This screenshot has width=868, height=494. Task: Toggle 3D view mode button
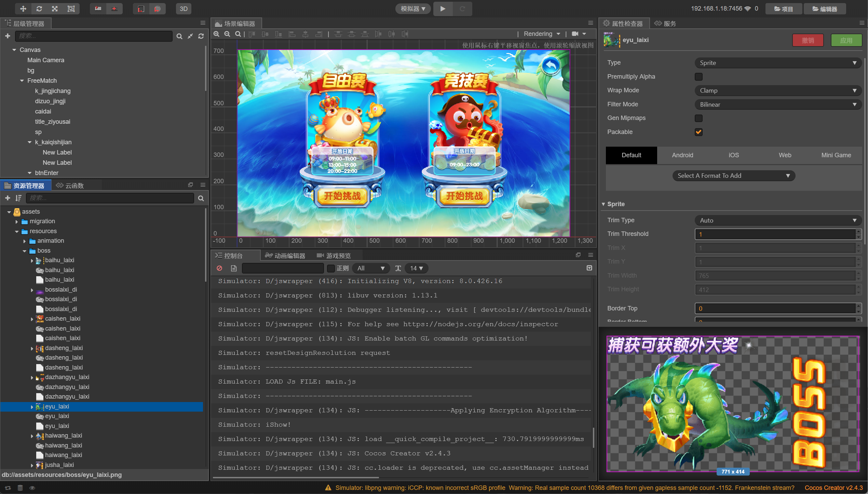click(x=184, y=9)
